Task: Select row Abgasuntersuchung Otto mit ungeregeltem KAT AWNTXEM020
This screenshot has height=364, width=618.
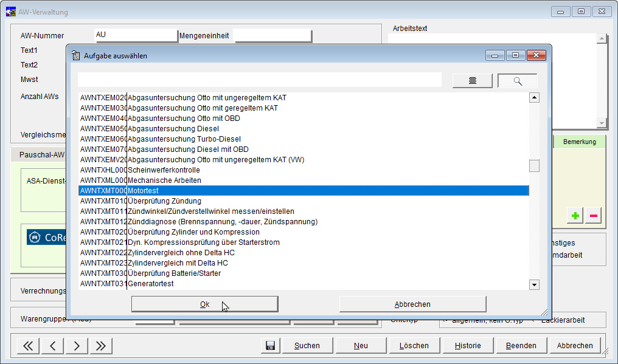Action: tap(304, 98)
